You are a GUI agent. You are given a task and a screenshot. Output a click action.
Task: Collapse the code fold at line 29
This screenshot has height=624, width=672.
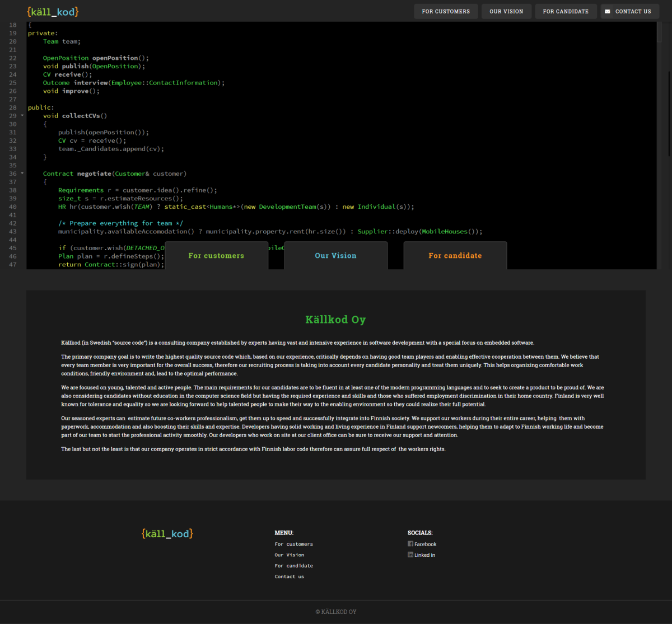coord(22,115)
